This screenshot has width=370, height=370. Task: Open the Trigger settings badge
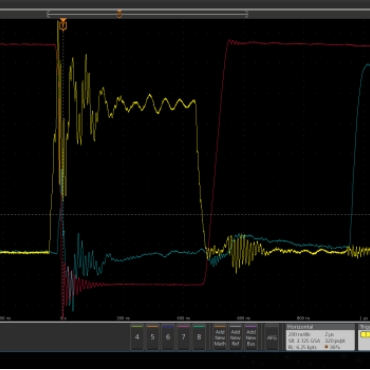[364, 337]
